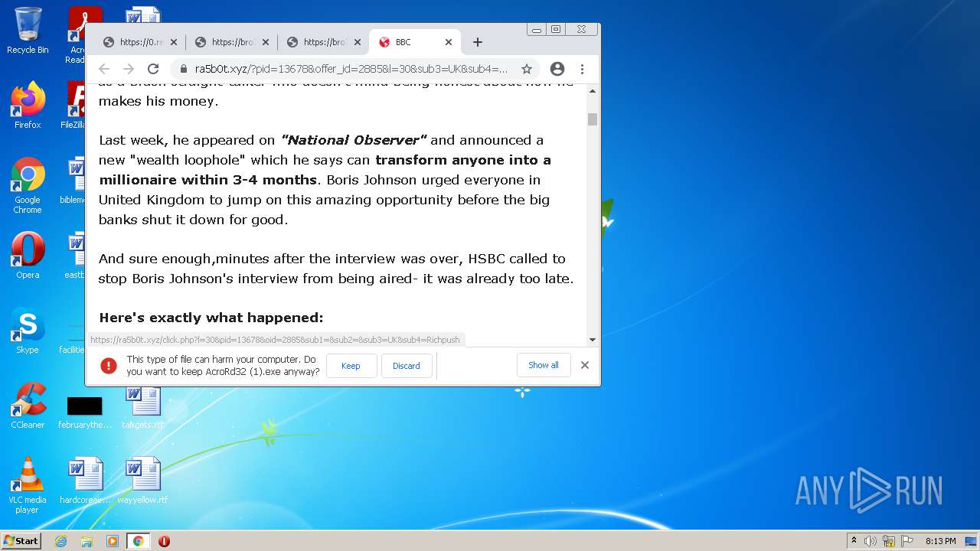Show all downloads
The image size is (980, 551).
coord(544,365)
